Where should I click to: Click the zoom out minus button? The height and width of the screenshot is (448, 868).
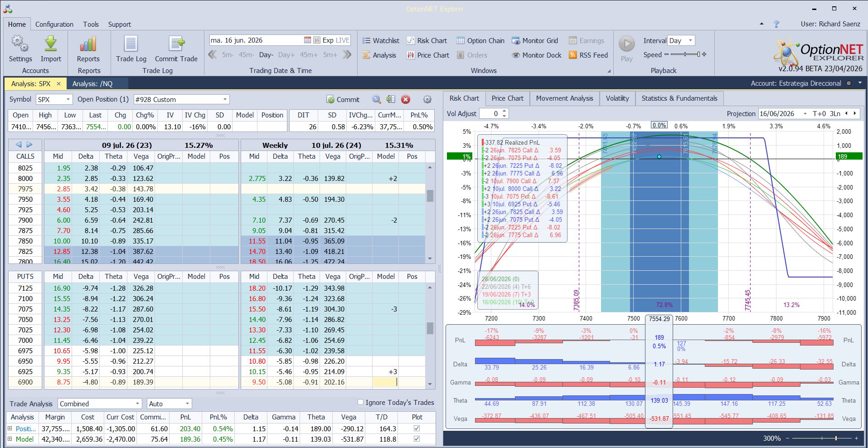pos(788,438)
